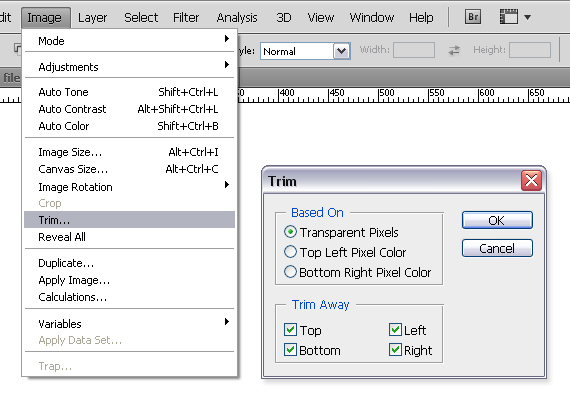Toggle the Left trim checkbox
This screenshot has width=570, height=397.
[x=395, y=330]
